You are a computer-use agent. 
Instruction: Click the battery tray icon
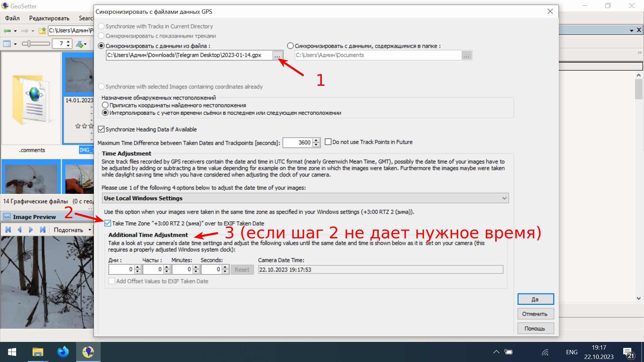508,352
